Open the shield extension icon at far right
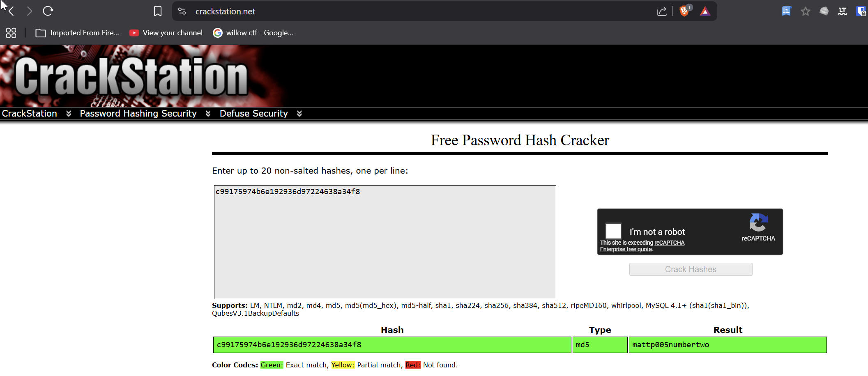 (861, 11)
